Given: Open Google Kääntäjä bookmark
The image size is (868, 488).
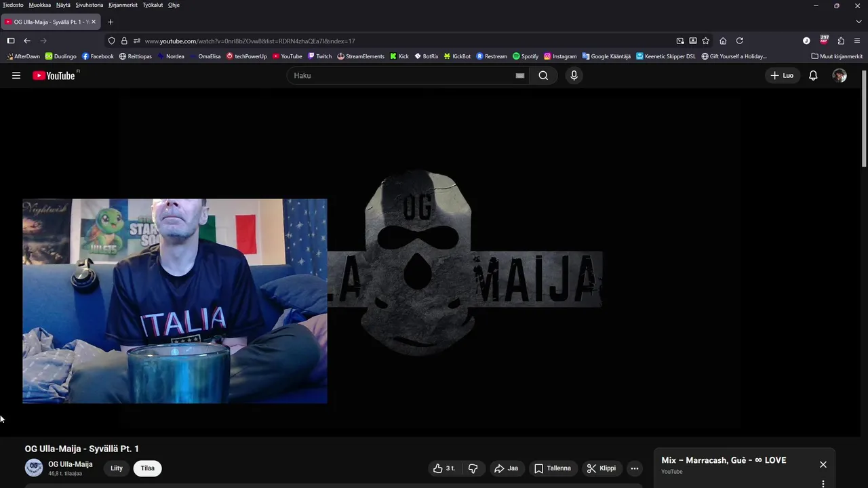Looking at the screenshot, I should coord(606,56).
